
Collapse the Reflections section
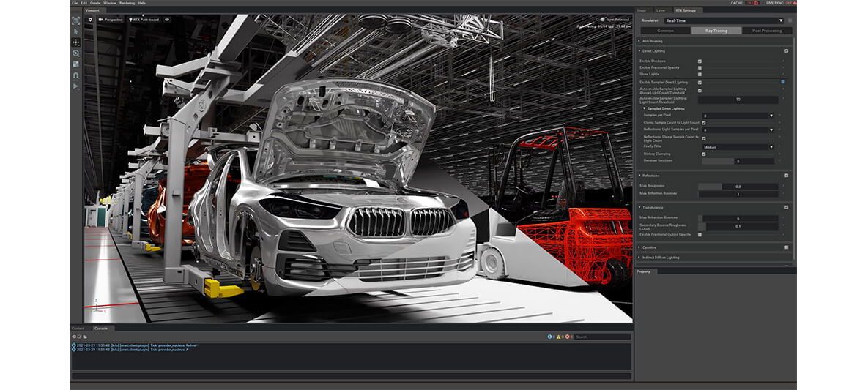[639, 176]
